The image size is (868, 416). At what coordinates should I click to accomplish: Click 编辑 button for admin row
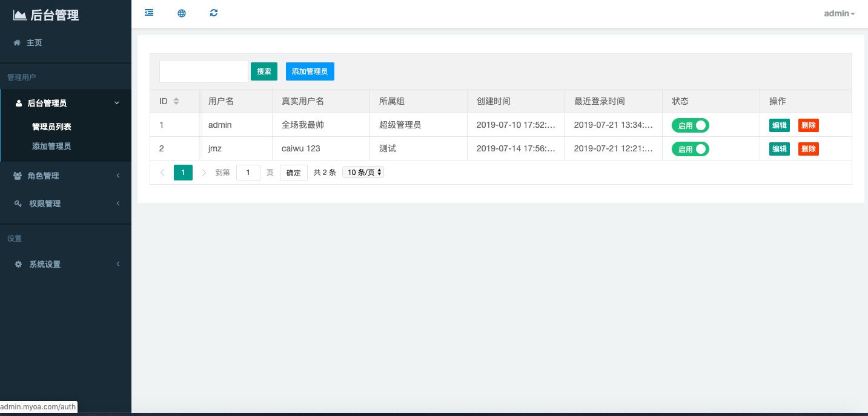(x=780, y=125)
